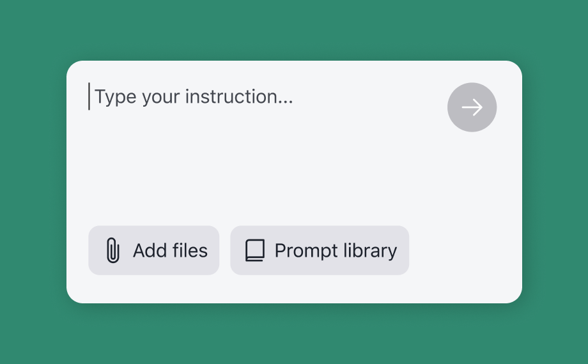Browse saved prompts with Prompt library
This screenshot has width=588, height=364.
[320, 250]
